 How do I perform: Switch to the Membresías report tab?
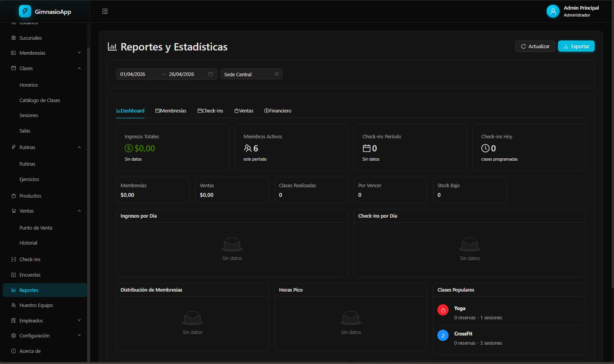click(171, 111)
